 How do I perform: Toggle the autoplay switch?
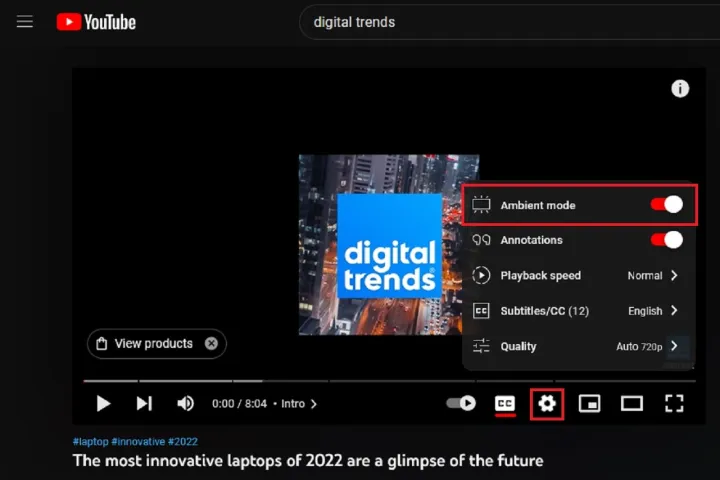click(461, 404)
